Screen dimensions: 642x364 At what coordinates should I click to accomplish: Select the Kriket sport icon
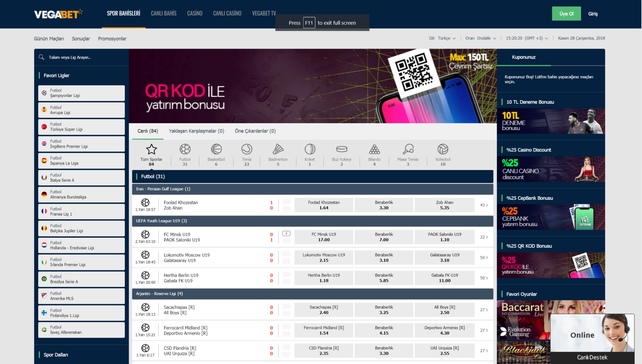(x=310, y=149)
